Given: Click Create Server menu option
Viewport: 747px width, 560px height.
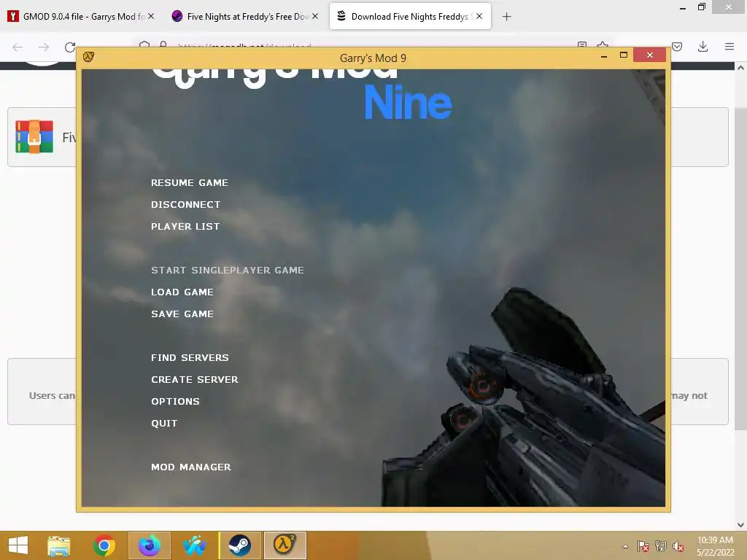Looking at the screenshot, I should click(x=195, y=380).
